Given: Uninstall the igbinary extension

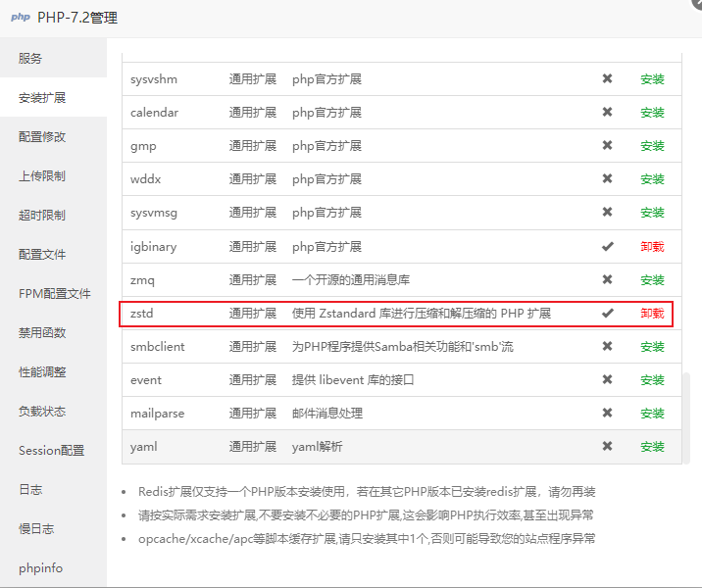Looking at the screenshot, I should click(x=652, y=247).
